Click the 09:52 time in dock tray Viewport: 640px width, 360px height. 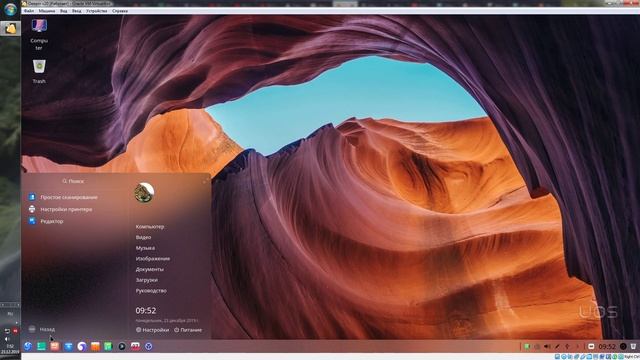607,347
